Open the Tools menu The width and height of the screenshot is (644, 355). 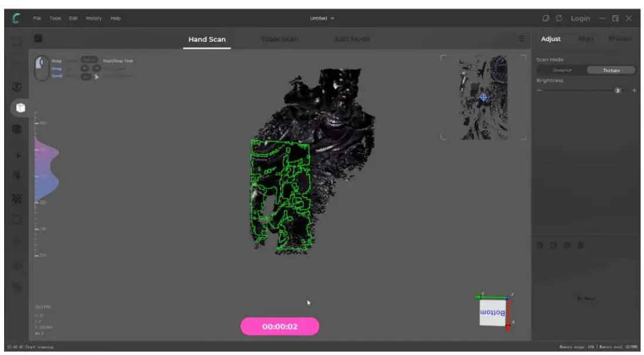(x=55, y=19)
